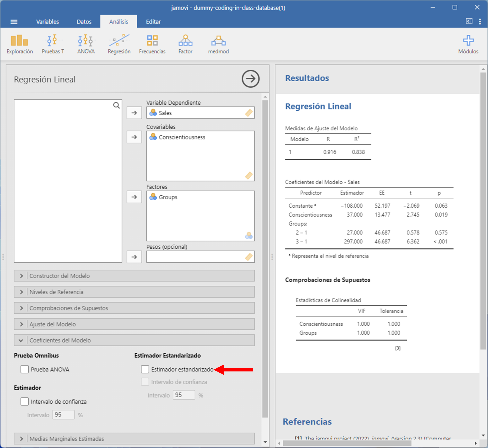Enable the Prueba ANOVA checkbox
The width and height of the screenshot is (488, 448).
coord(25,369)
